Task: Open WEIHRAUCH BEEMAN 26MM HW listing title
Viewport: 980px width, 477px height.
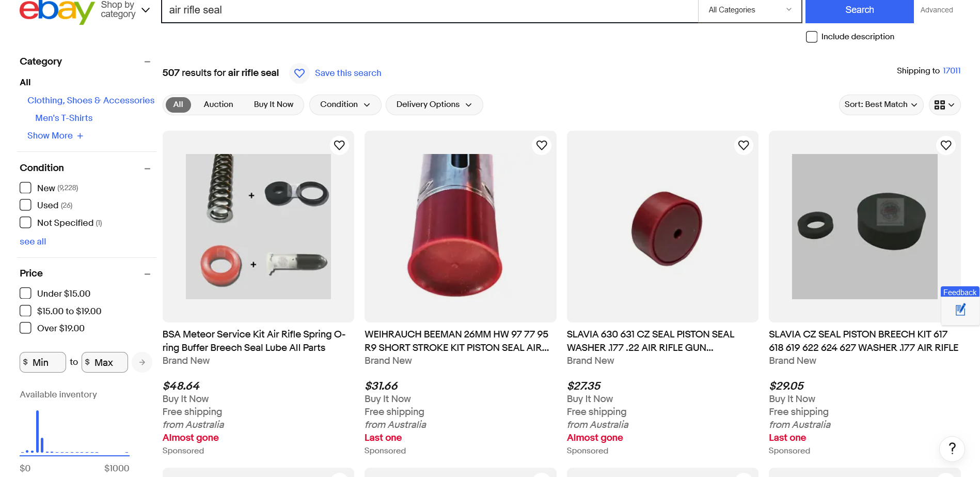Action: pos(457,341)
